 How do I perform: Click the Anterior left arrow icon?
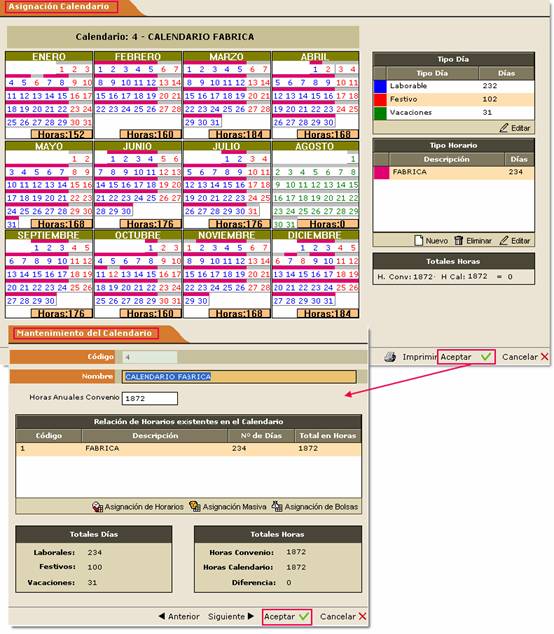coord(162,616)
